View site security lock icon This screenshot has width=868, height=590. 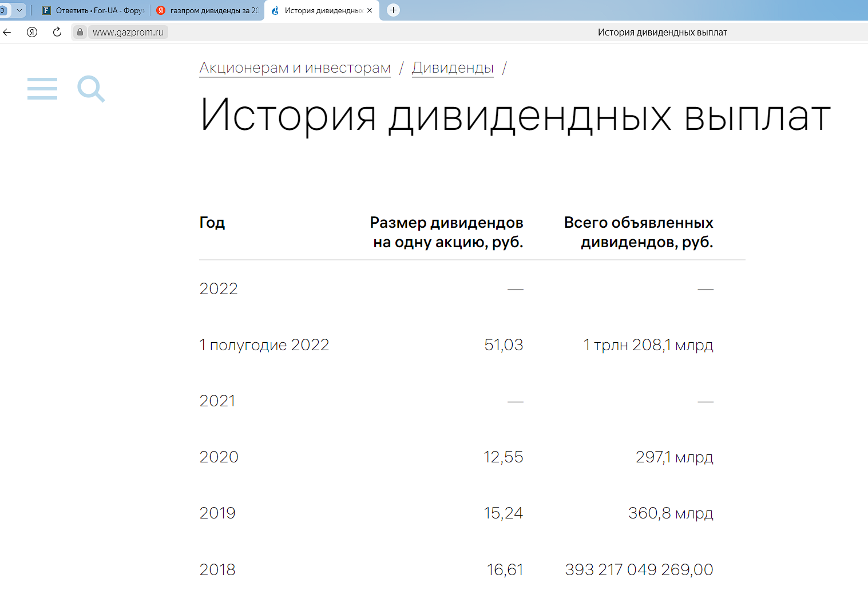pos(80,32)
